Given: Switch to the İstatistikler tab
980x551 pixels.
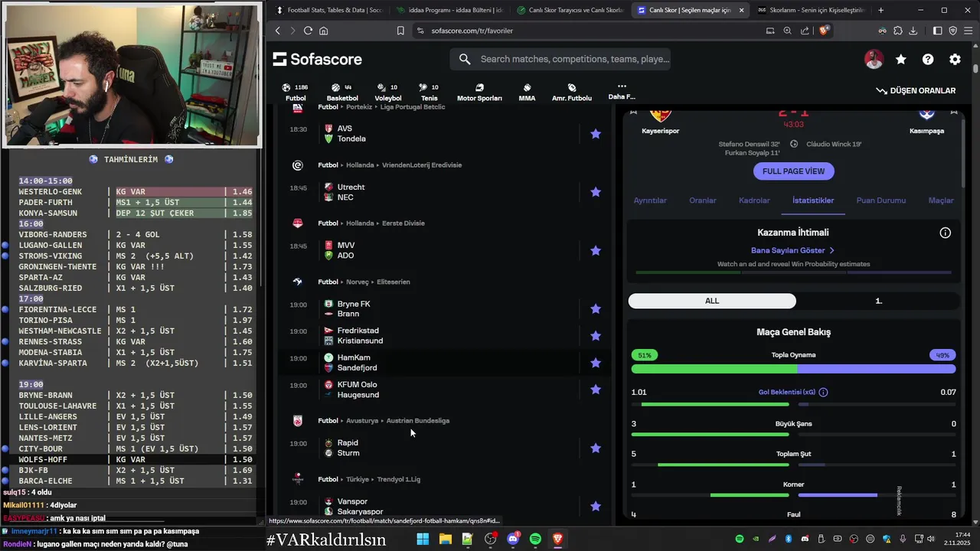Looking at the screenshot, I should 813,201.
